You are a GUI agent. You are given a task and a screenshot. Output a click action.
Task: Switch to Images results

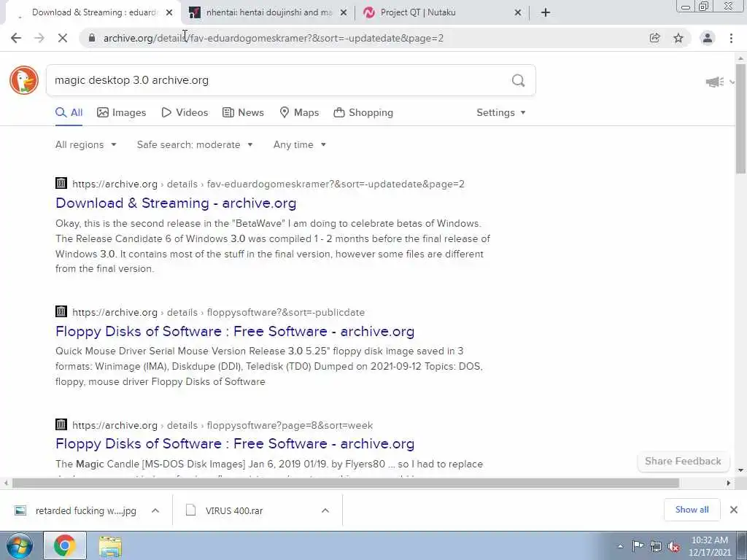pos(122,113)
